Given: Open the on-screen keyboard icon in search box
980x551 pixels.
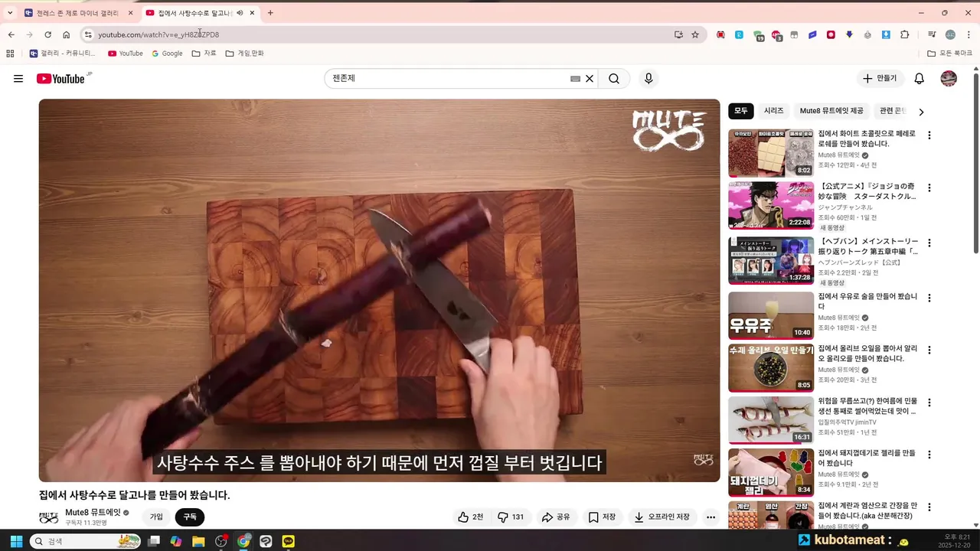Looking at the screenshot, I should pyautogui.click(x=575, y=79).
